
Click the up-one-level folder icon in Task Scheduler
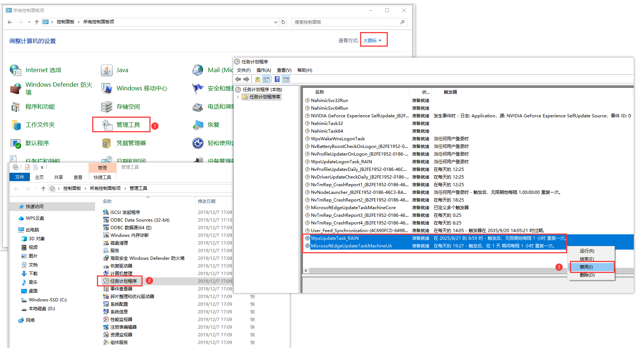(x=258, y=79)
